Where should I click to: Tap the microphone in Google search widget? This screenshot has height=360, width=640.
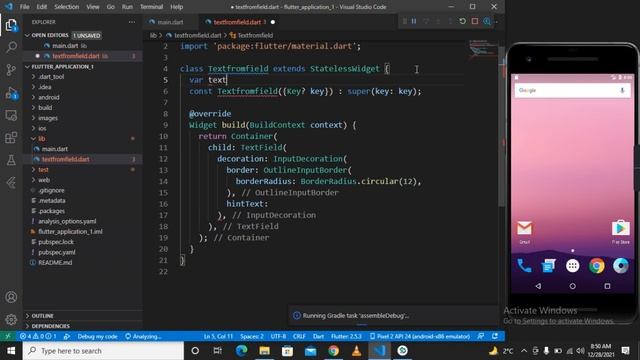pyautogui.click(x=622, y=91)
